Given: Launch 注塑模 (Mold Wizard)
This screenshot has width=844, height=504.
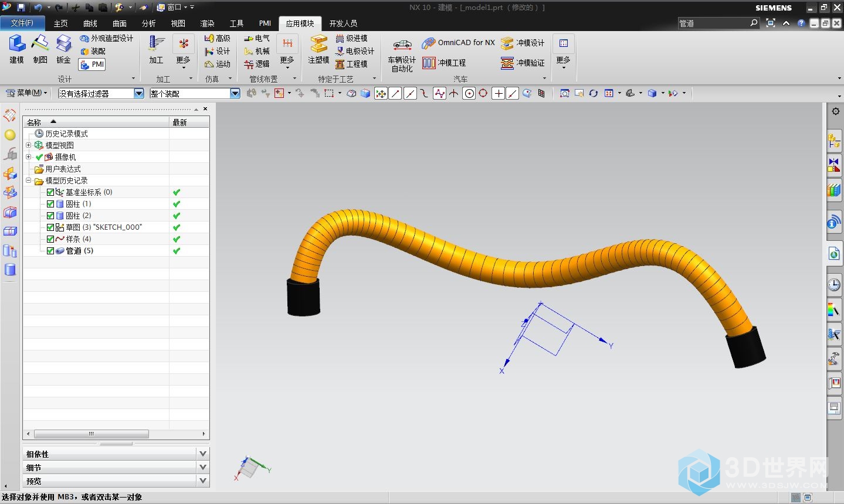Looking at the screenshot, I should click(x=318, y=49).
